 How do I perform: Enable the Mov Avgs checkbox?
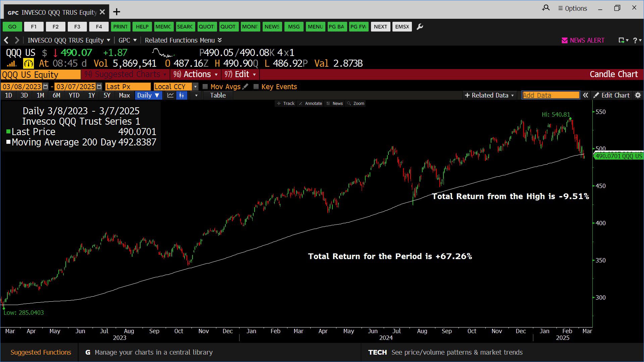(205, 86)
